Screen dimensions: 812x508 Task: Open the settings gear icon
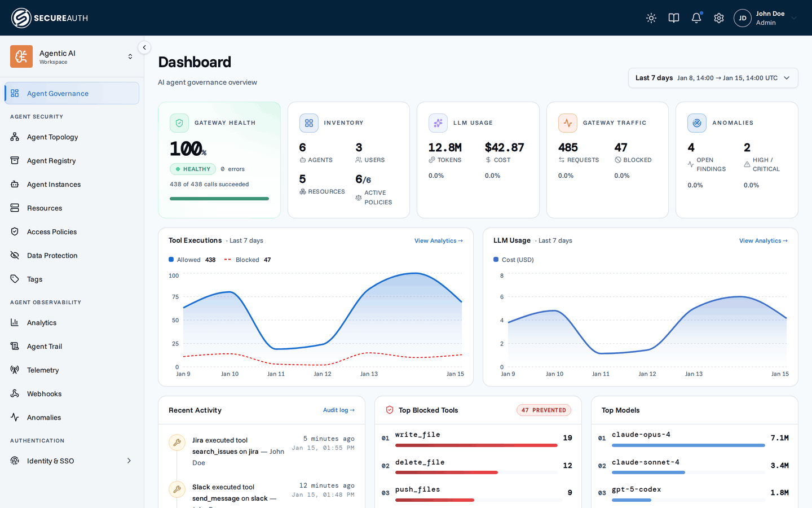(719, 18)
